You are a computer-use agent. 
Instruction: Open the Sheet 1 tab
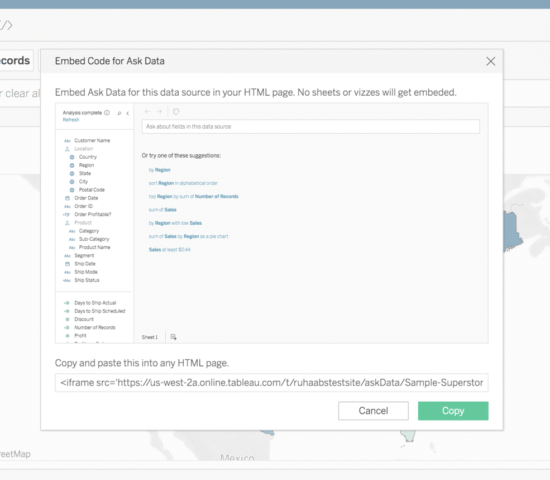(x=150, y=337)
